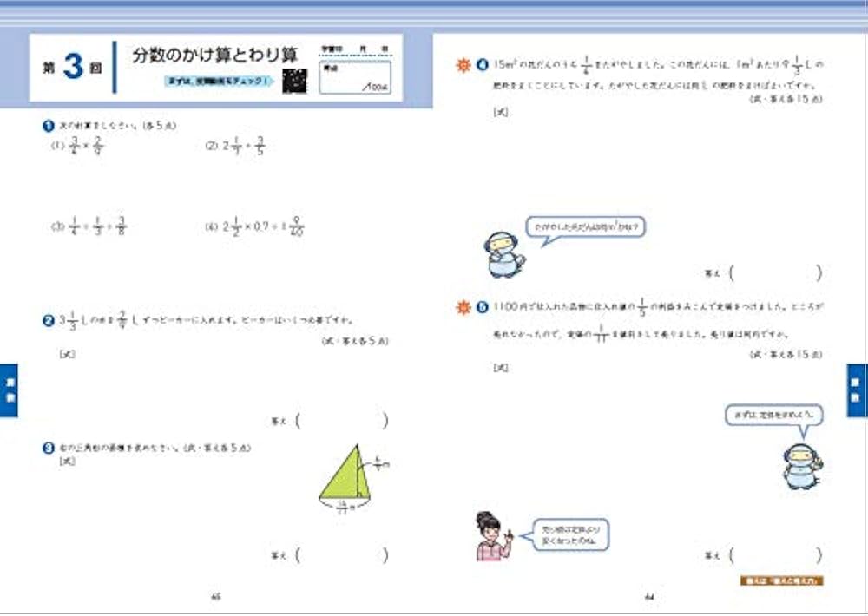Image resolution: width=868 pixels, height=616 pixels.
Task: Click expression (2) 2 1/7 ÷ 3/5
Action: pos(234,146)
